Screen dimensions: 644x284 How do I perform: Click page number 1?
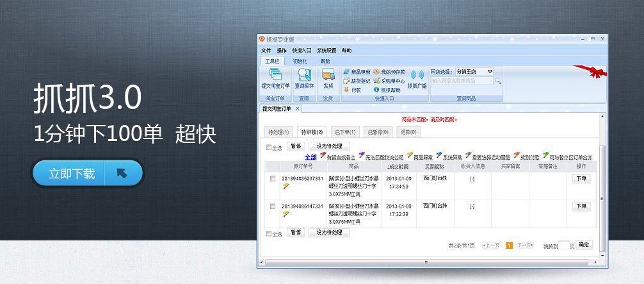pyautogui.click(x=510, y=246)
